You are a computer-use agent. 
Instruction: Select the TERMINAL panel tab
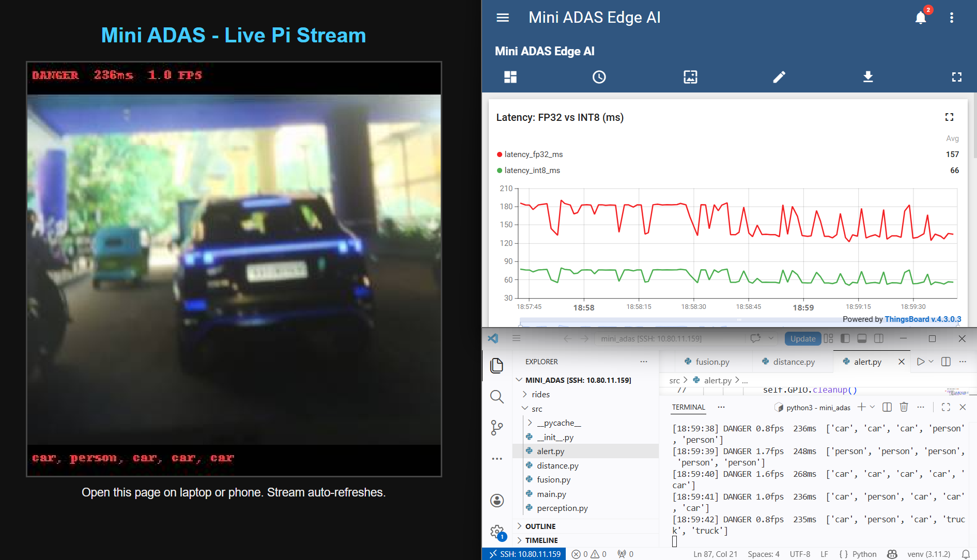688,407
